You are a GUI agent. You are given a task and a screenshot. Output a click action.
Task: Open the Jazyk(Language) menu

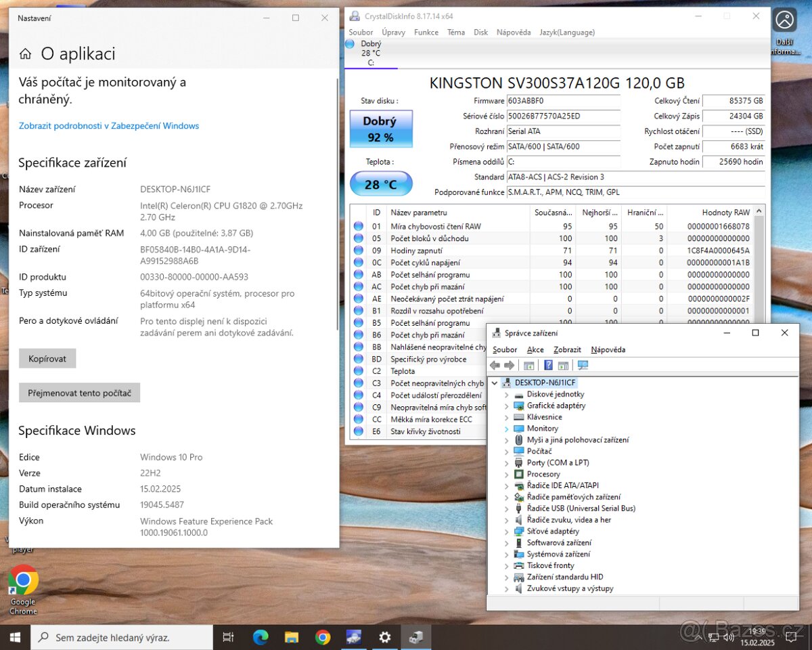click(x=567, y=32)
